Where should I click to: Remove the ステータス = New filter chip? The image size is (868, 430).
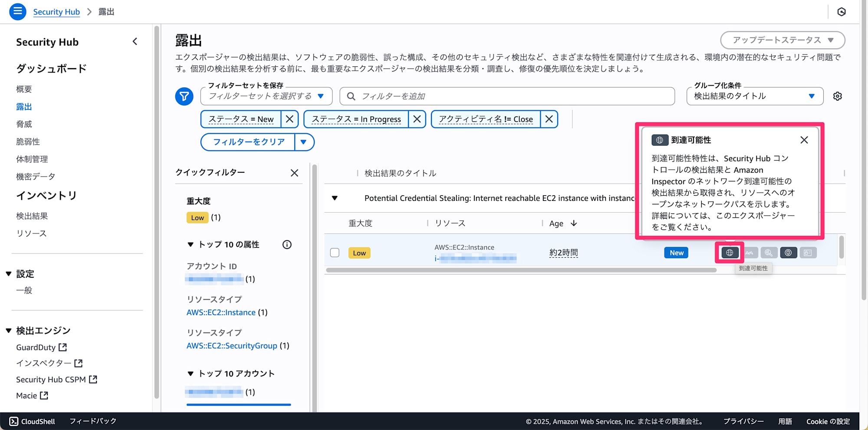tap(289, 119)
